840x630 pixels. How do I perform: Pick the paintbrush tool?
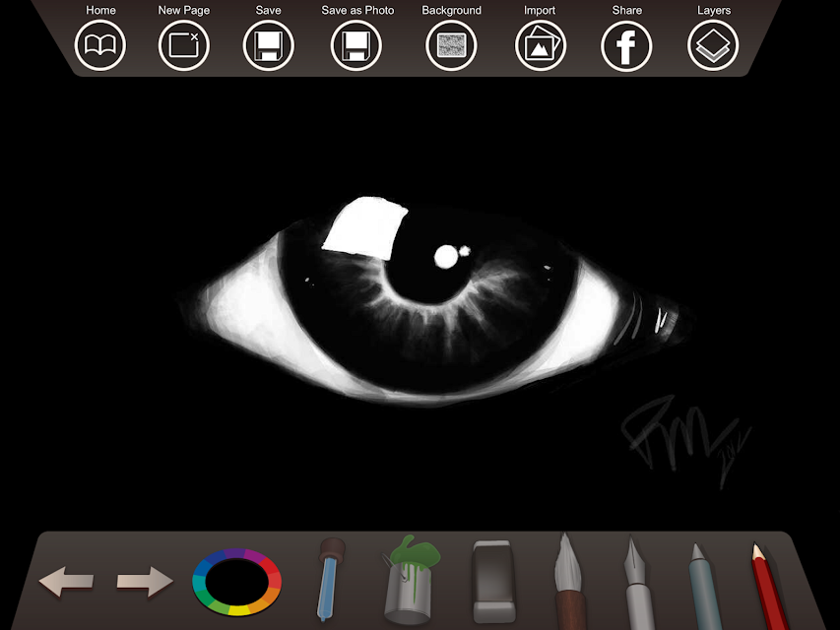[569, 581]
